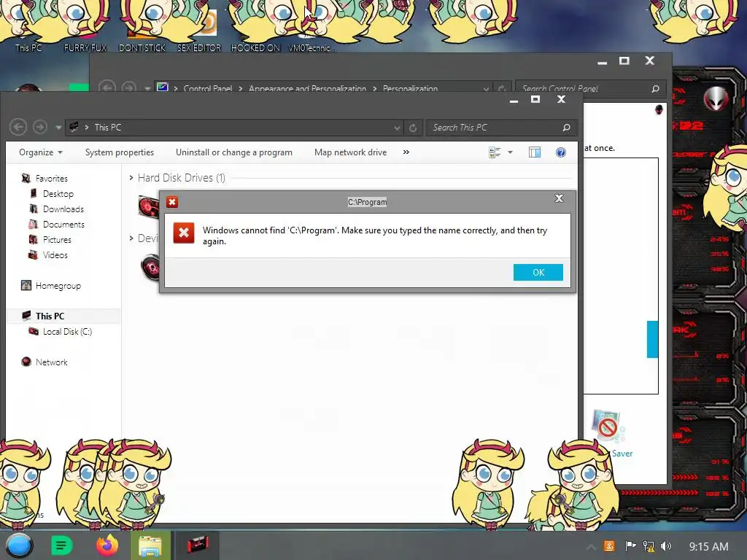Launch Firefox from the taskbar
Viewport: 747px width, 560px height.
click(107, 545)
